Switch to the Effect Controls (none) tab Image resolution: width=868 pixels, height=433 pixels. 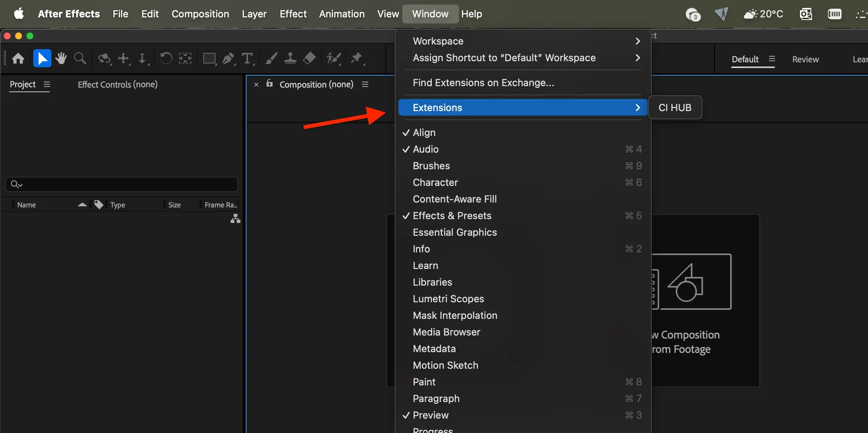coord(118,85)
